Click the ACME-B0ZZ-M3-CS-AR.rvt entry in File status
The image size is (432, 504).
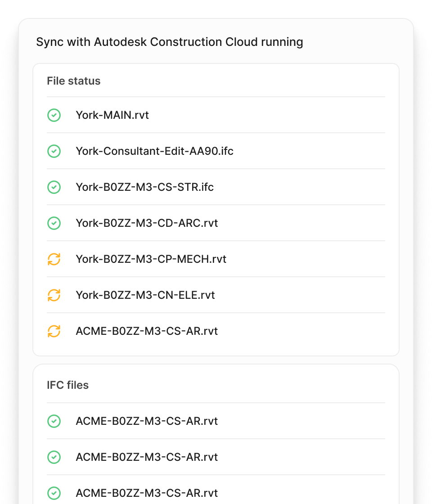146,331
